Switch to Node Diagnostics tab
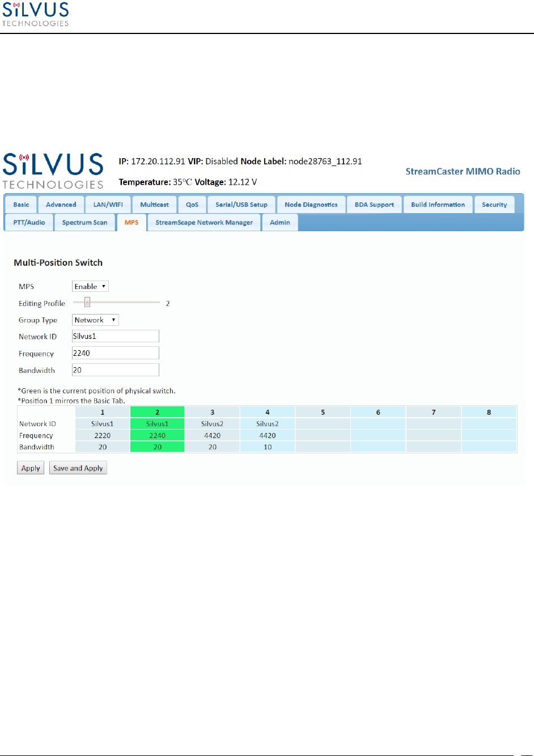 coord(311,205)
